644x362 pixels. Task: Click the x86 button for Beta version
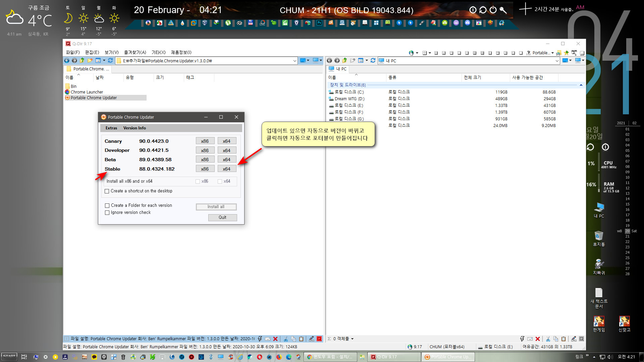pos(204,159)
